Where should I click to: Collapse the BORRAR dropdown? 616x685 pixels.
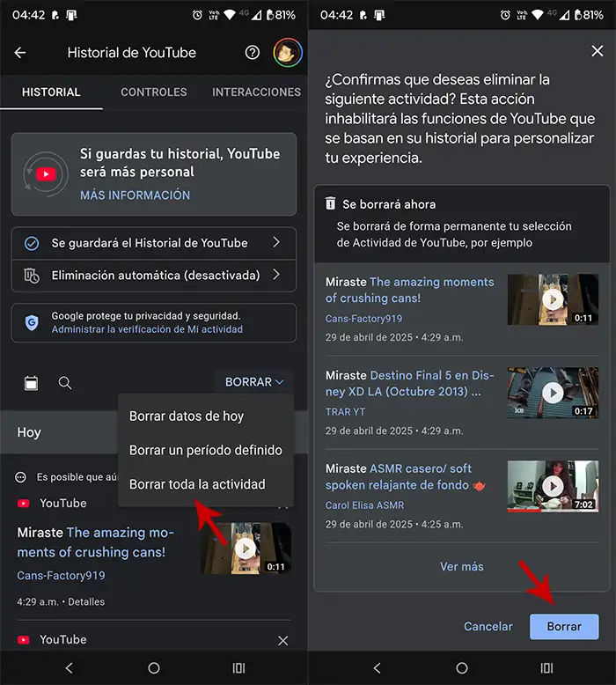(254, 382)
